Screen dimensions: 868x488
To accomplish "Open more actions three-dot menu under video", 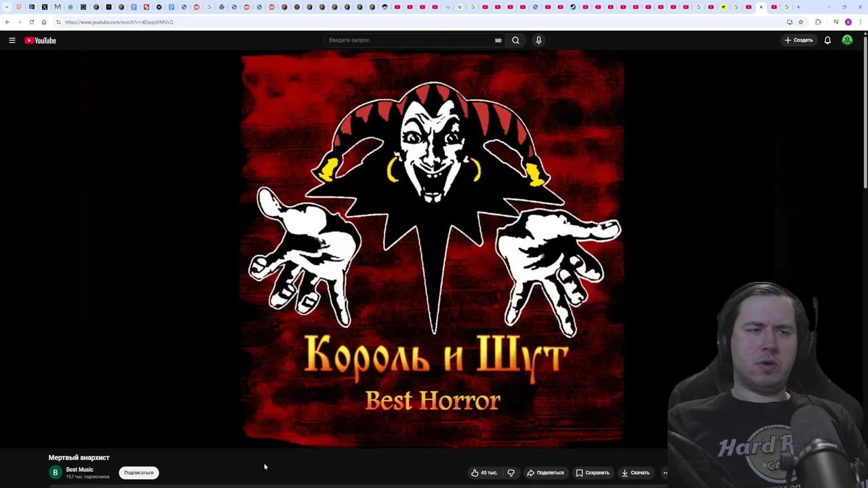I will pyautogui.click(x=665, y=472).
